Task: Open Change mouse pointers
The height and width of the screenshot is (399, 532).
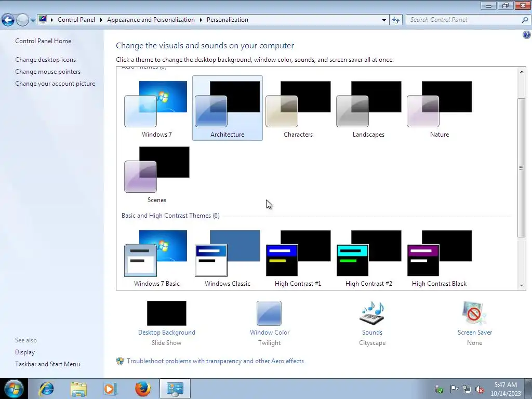Action: point(48,72)
